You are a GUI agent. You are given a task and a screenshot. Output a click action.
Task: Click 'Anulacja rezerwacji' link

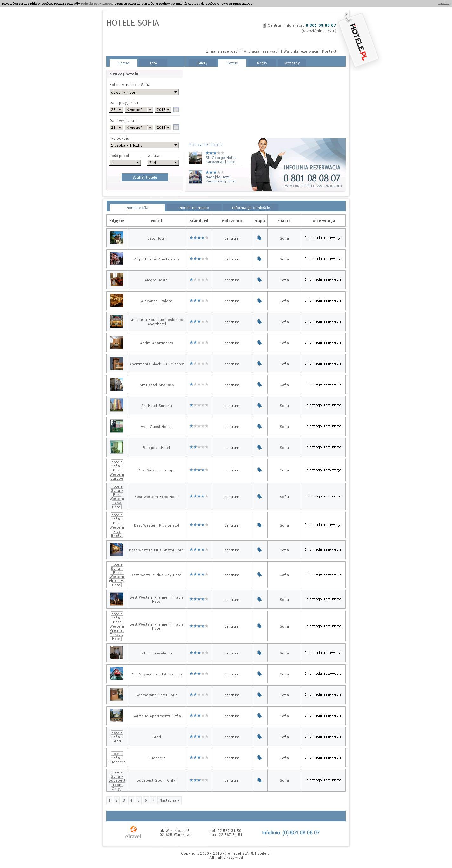(x=262, y=52)
